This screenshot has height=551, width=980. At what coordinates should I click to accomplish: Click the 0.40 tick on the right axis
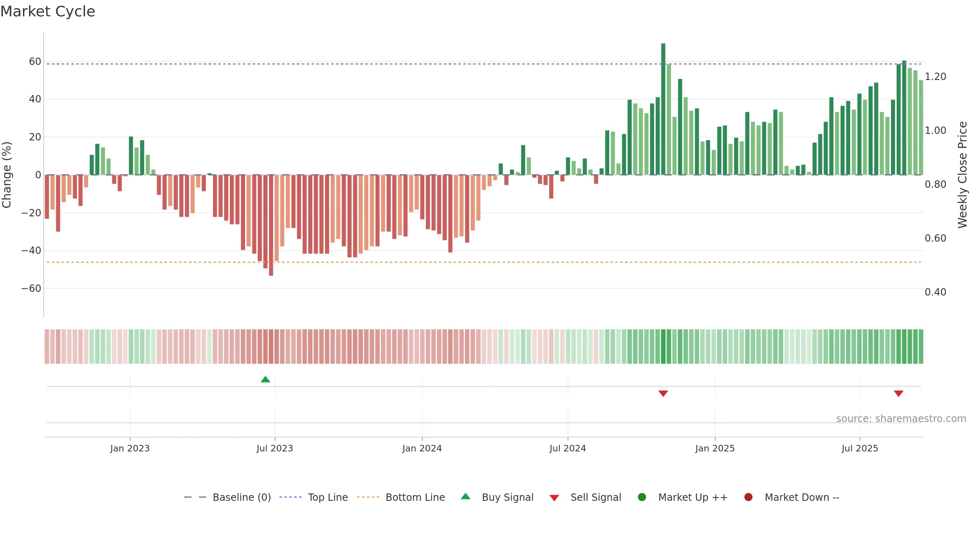[935, 292]
